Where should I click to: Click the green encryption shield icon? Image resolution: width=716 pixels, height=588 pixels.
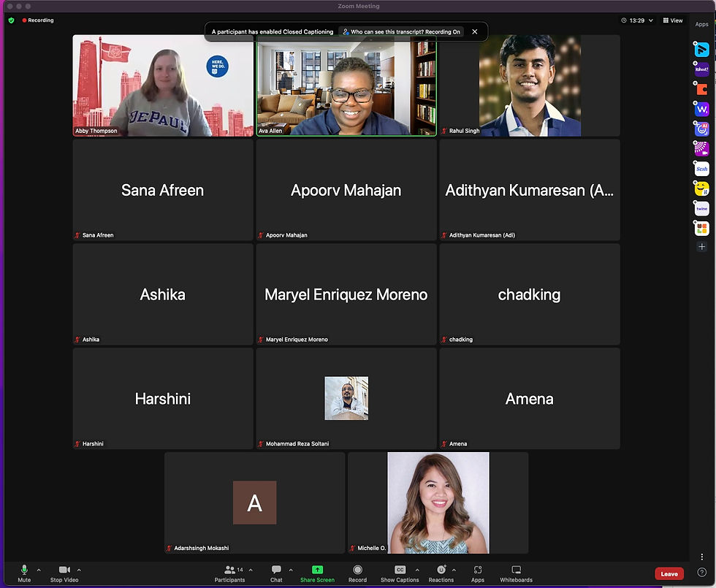pyautogui.click(x=12, y=20)
